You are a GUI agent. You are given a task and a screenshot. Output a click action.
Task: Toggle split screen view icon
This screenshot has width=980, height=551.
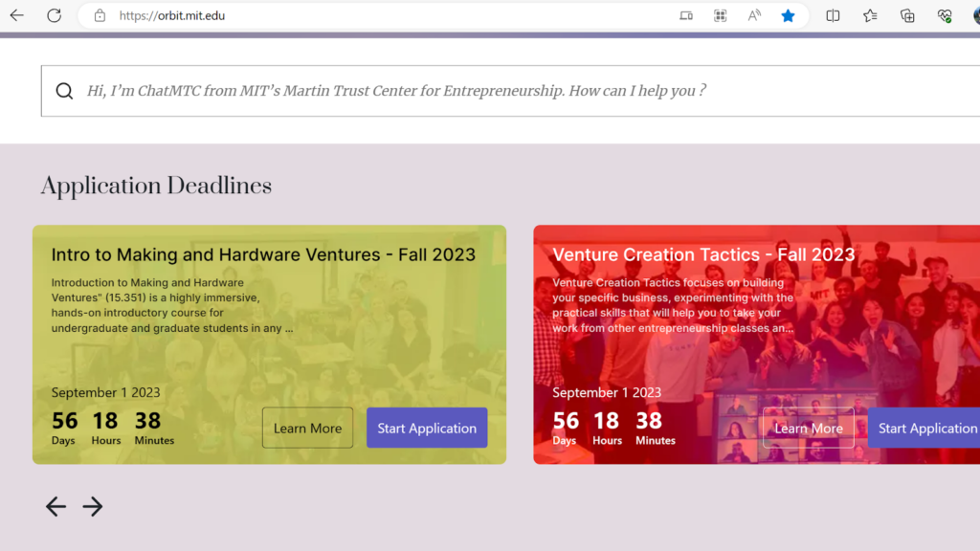pos(833,15)
